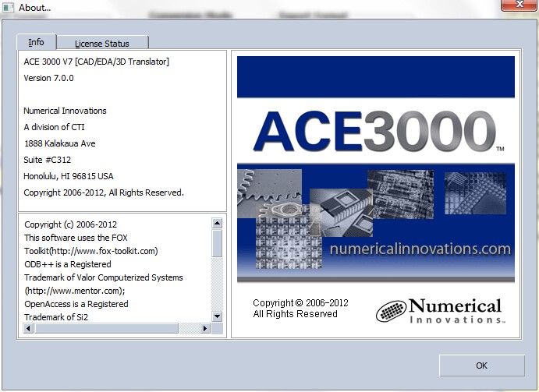Click the license text scroll up arrow
Screen dimensions: 539x392
pyautogui.click(x=217, y=224)
